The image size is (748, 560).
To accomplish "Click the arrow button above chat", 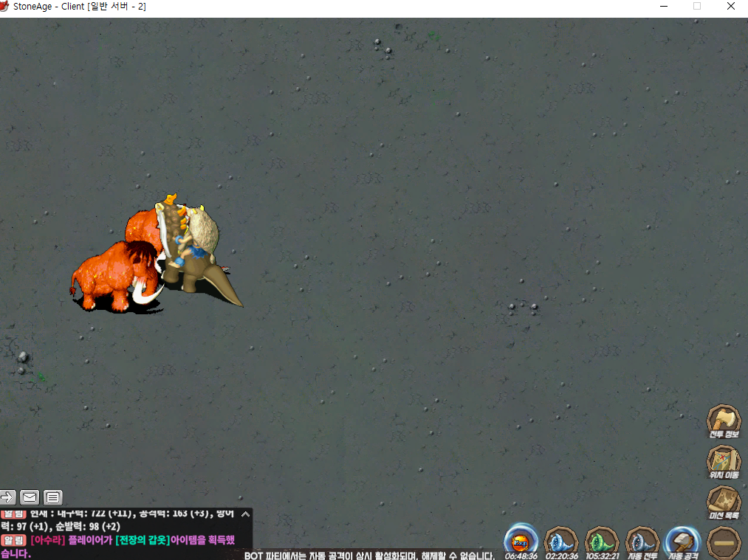I will click(7, 497).
